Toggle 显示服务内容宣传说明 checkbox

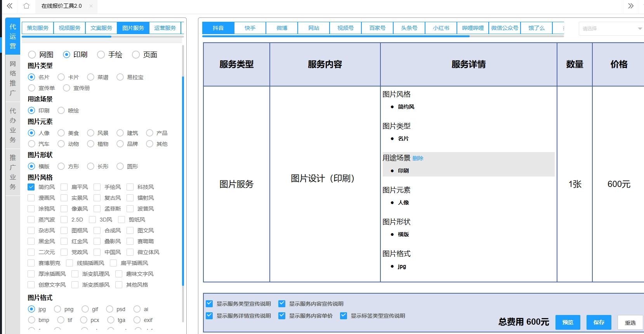coord(282,304)
